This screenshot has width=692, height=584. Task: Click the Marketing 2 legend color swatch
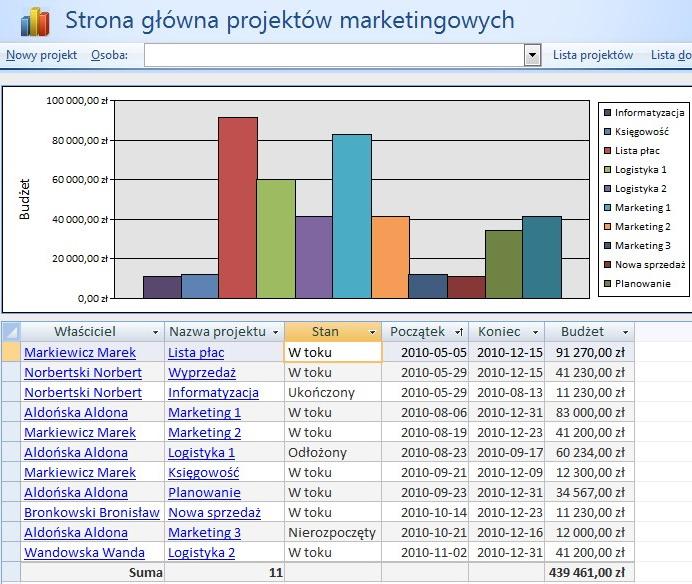pos(607,226)
